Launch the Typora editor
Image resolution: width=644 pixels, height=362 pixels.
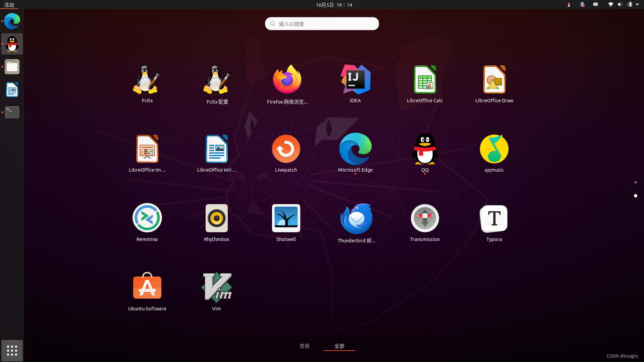click(x=494, y=223)
